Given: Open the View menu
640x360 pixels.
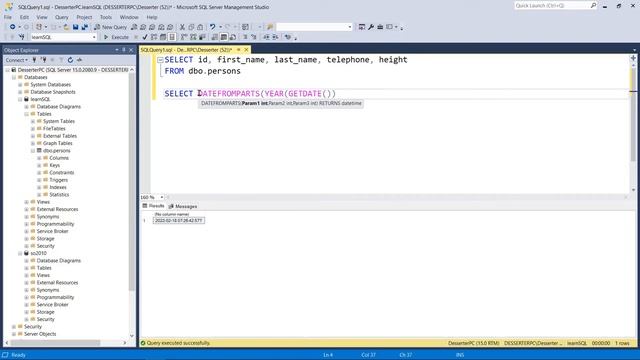Looking at the screenshot, I should [x=42, y=17].
